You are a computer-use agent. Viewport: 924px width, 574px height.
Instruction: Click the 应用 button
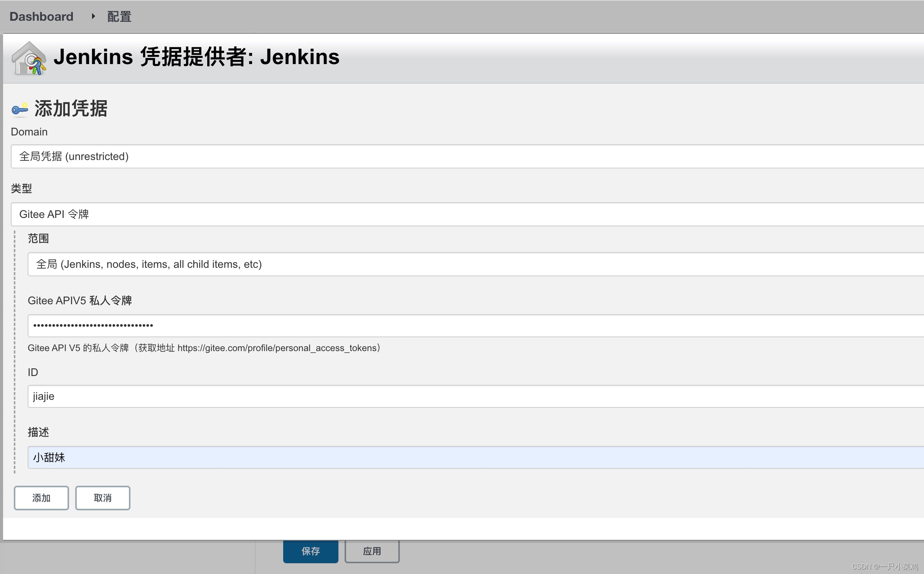(372, 551)
